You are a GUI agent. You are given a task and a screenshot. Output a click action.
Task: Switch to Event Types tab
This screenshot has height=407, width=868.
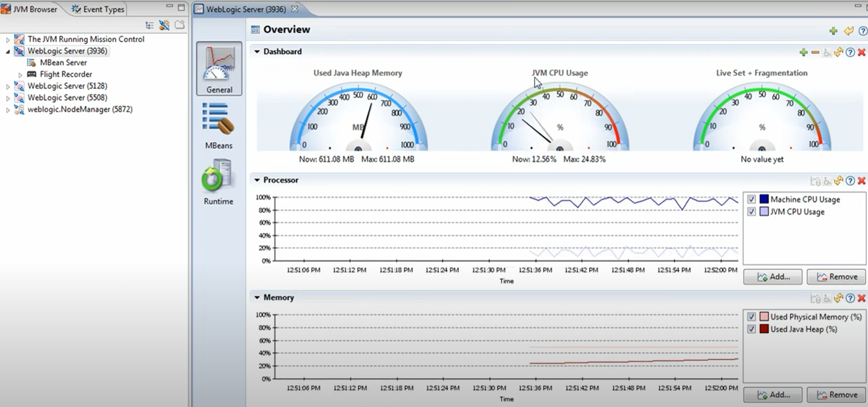[98, 9]
